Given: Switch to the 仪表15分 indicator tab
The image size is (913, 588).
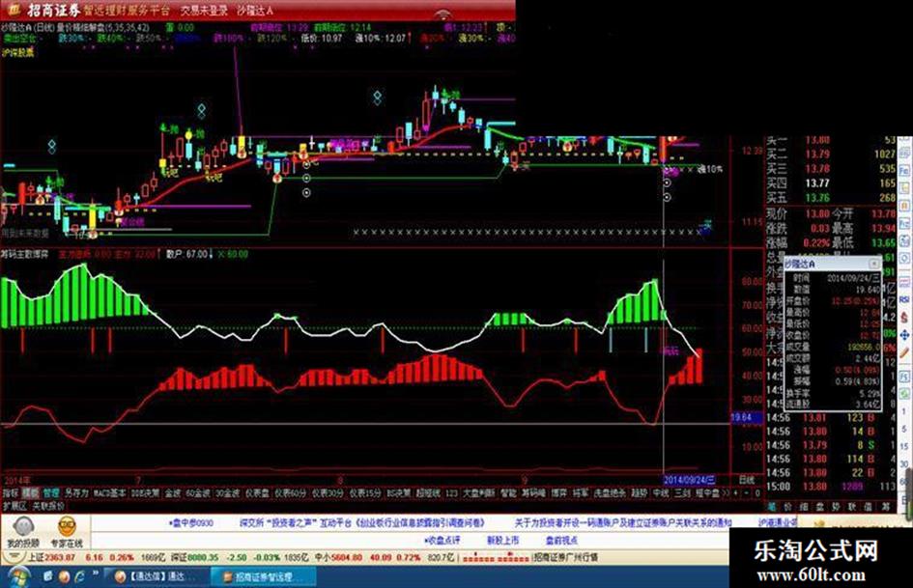Looking at the screenshot, I should [x=365, y=493].
